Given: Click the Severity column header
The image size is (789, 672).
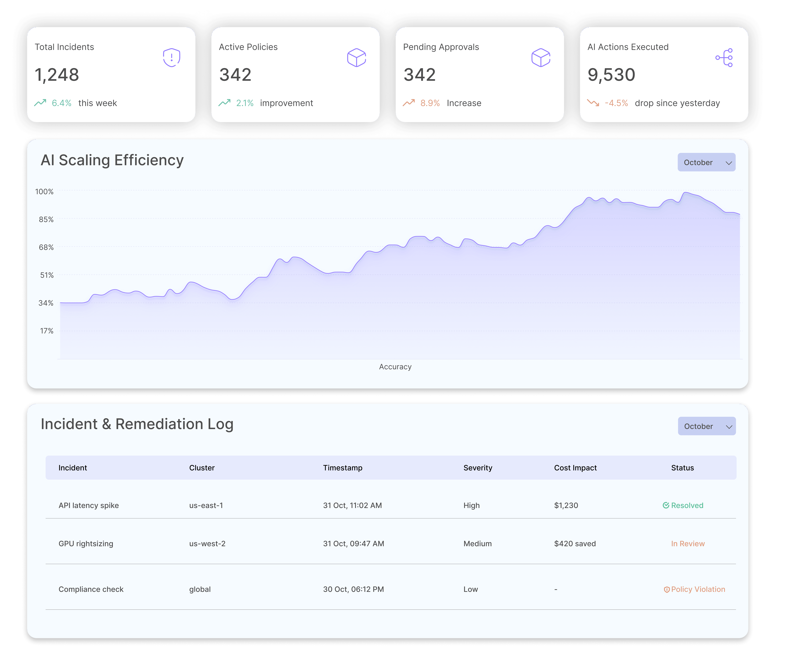Looking at the screenshot, I should [478, 468].
